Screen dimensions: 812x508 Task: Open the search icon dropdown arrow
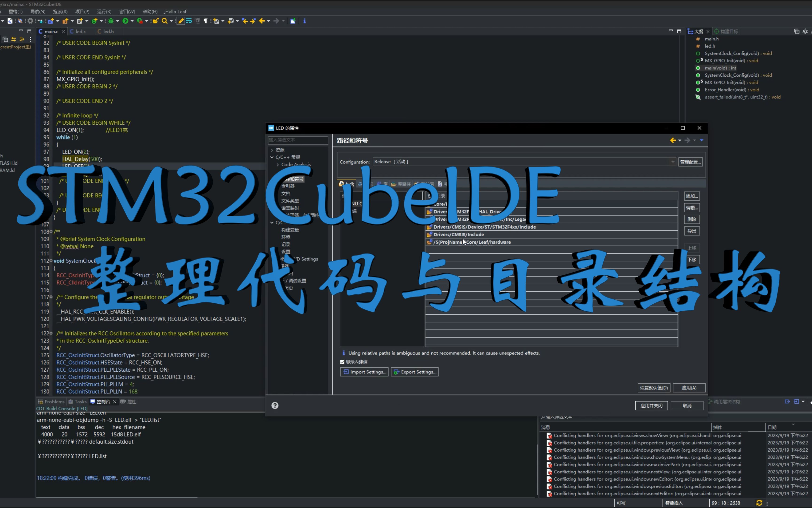click(171, 21)
